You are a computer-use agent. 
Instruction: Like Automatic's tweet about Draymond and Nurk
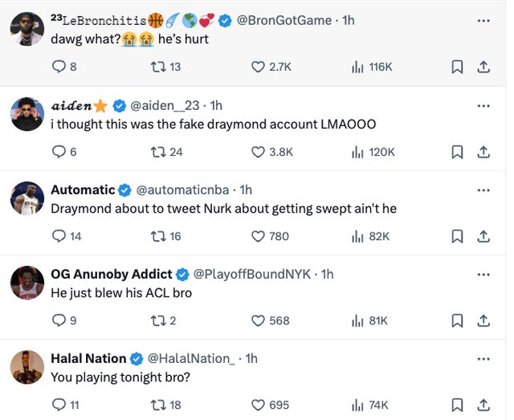(258, 236)
